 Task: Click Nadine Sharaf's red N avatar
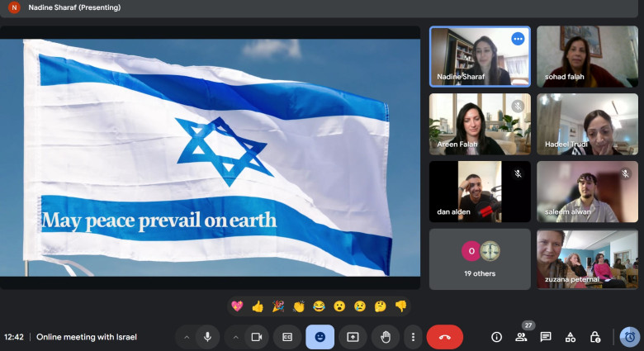(14, 7)
